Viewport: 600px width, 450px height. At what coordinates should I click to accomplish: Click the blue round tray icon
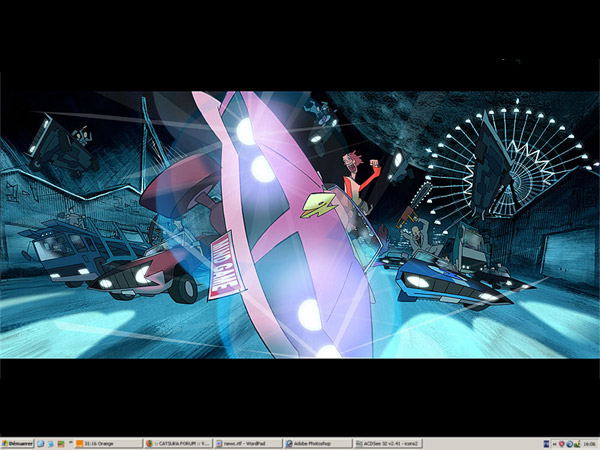(x=569, y=444)
